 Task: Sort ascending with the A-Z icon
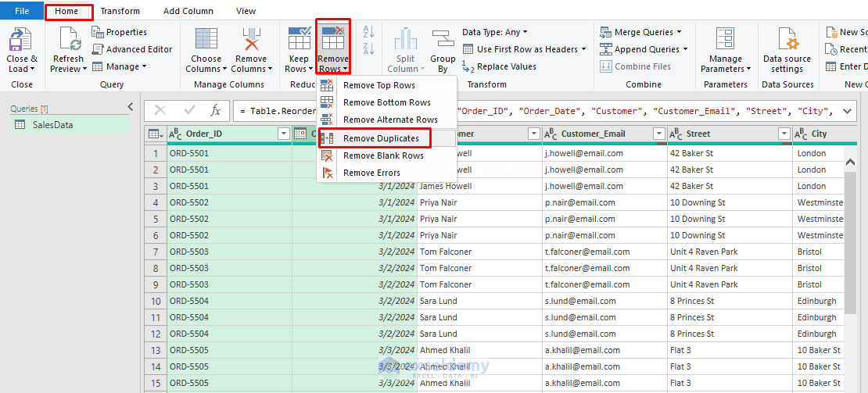(368, 32)
